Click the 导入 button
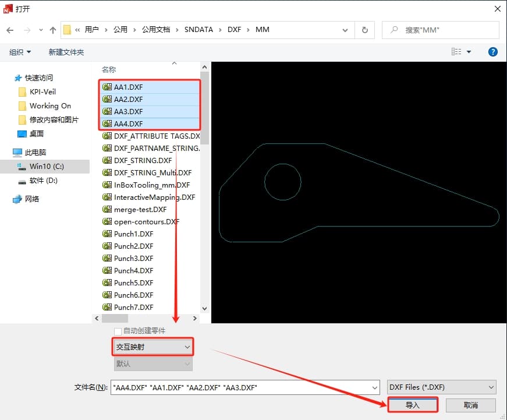 [x=412, y=405]
